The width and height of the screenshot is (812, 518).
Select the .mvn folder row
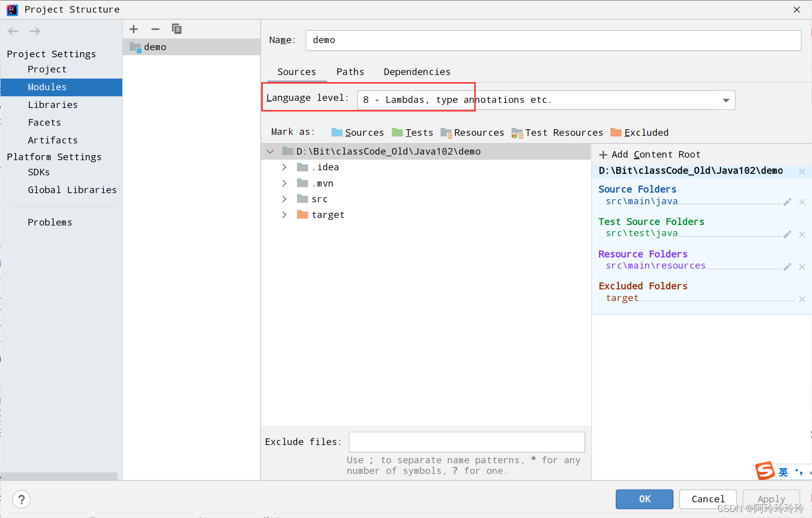pos(426,183)
